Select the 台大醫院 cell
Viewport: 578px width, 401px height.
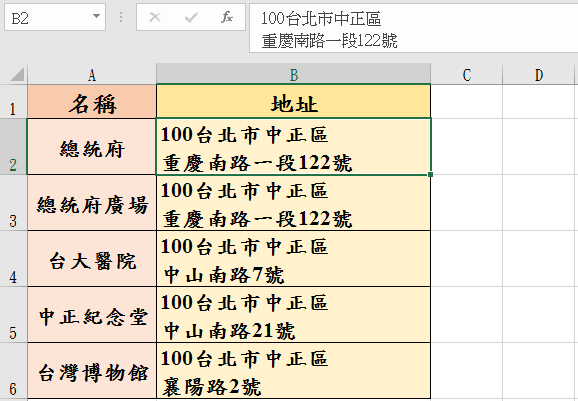click(92, 259)
